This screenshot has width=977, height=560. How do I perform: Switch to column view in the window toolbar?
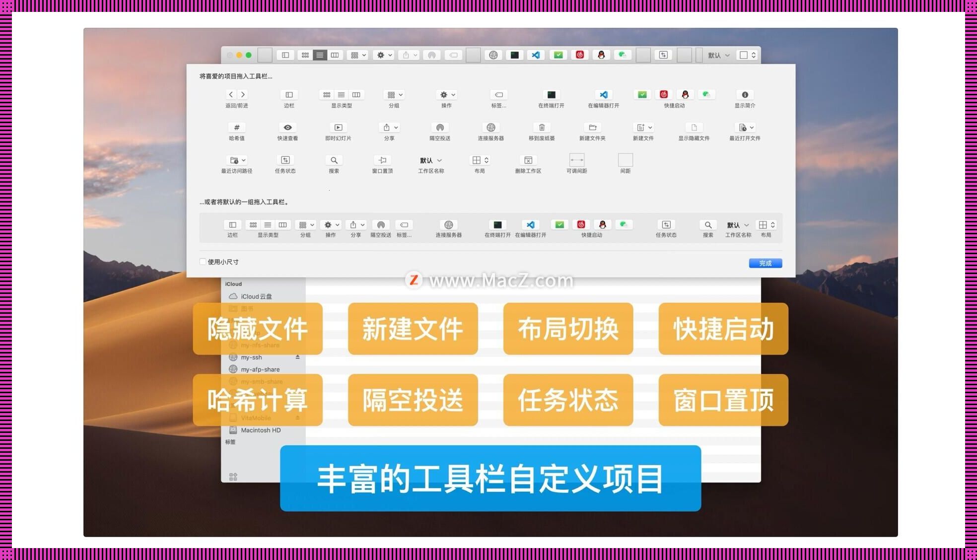click(x=335, y=55)
